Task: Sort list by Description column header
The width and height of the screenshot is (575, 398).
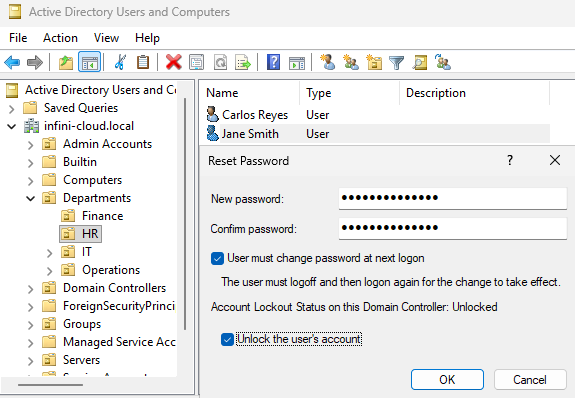Action: [475, 93]
